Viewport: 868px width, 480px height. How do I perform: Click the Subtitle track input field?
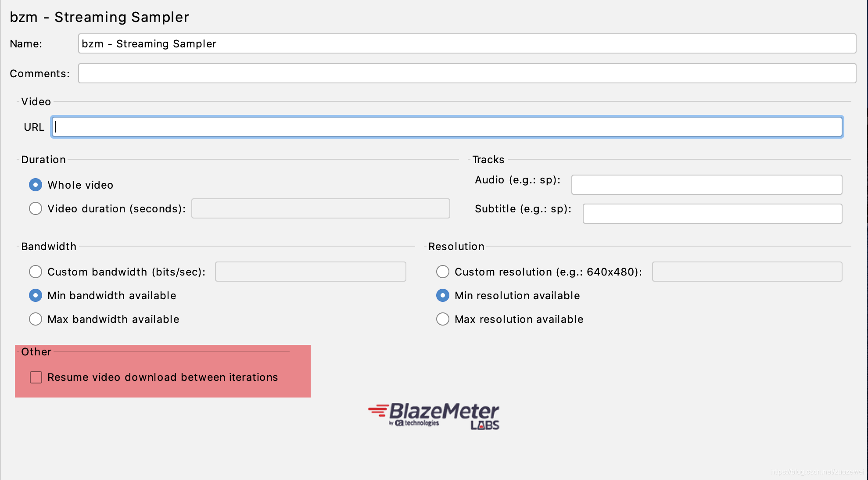[x=712, y=214]
